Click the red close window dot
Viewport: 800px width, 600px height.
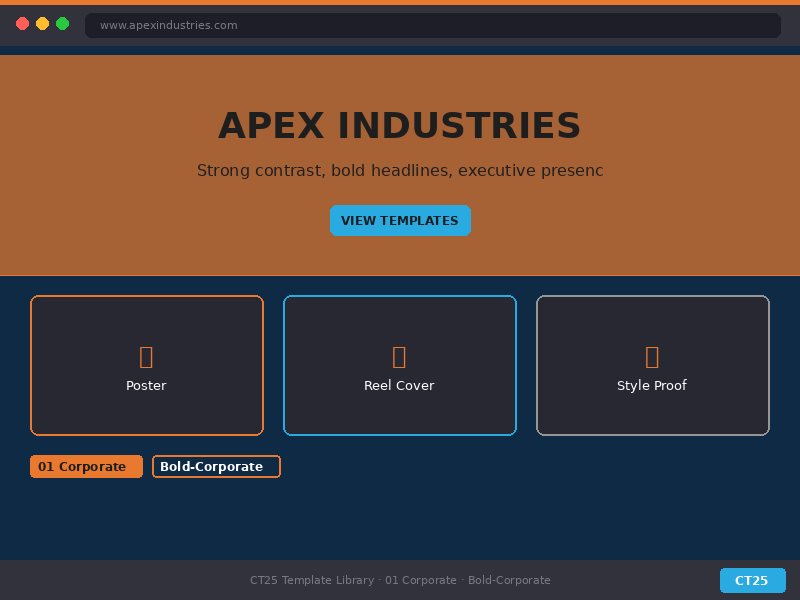(22, 24)
